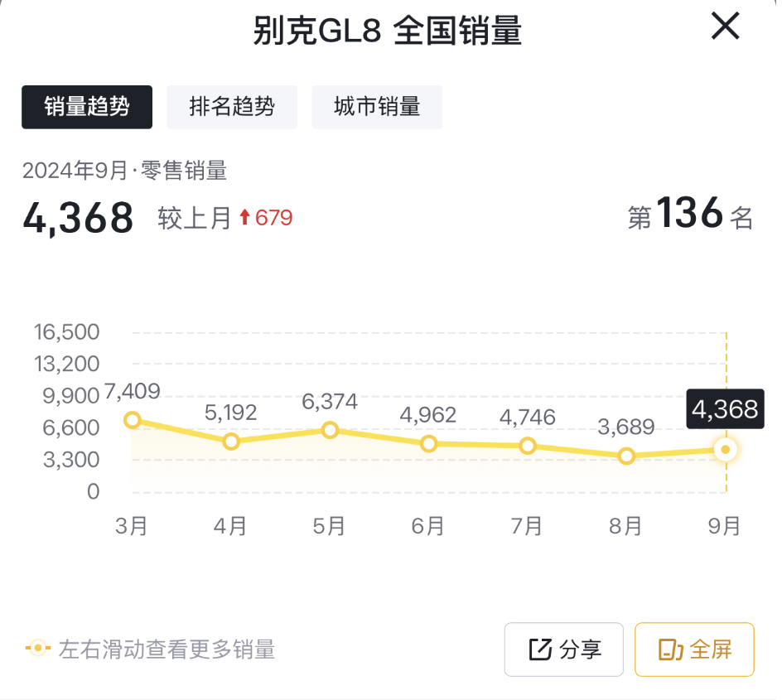Select the April data point 5,192
The width and height of the screenshot is (782, 700).
[231, 441]
